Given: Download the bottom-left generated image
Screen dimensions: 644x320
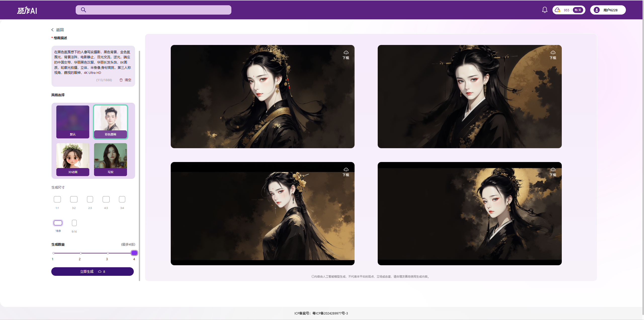Looking at the screenshot, I should 346,172.
